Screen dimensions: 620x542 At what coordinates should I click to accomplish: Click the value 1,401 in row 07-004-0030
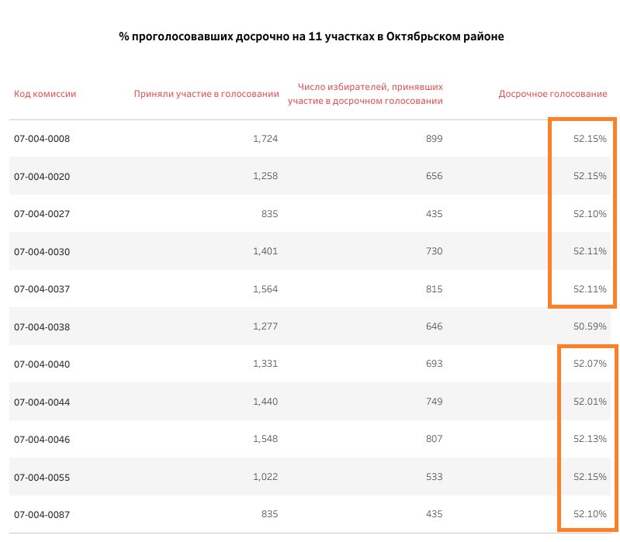click(x=265, y=251)
